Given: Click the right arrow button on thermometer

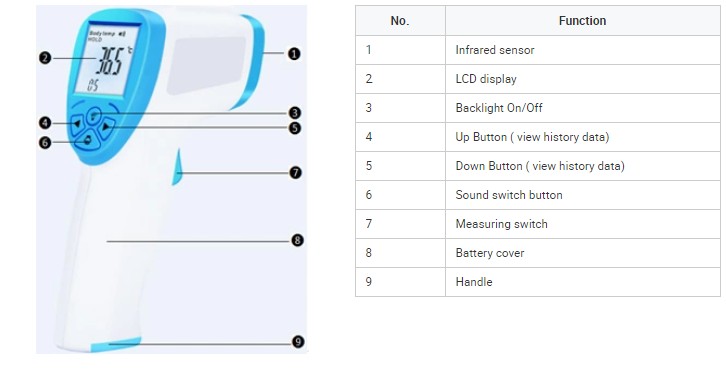Looking at the screenshot, I should coord(107,126).
